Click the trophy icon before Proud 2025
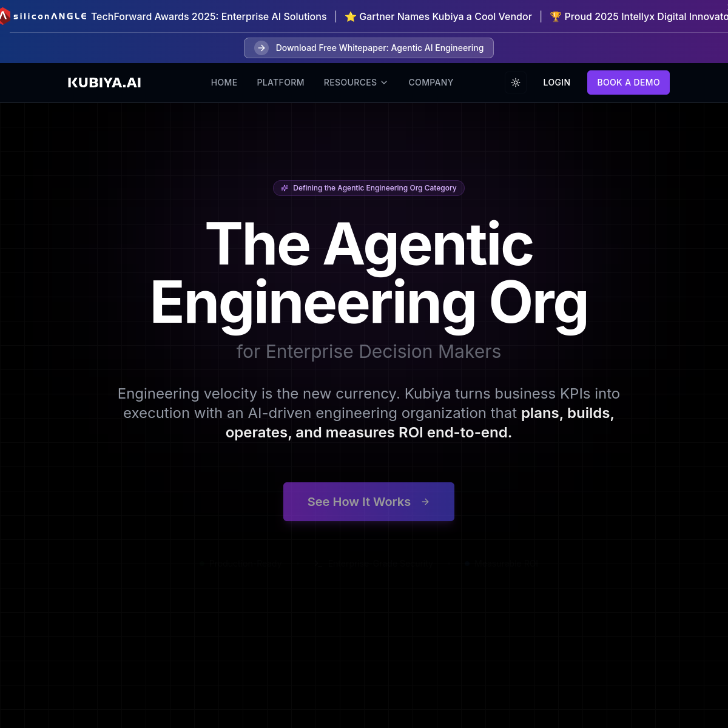The height and width of the screenshot is (728, 728). click(556, 17)
